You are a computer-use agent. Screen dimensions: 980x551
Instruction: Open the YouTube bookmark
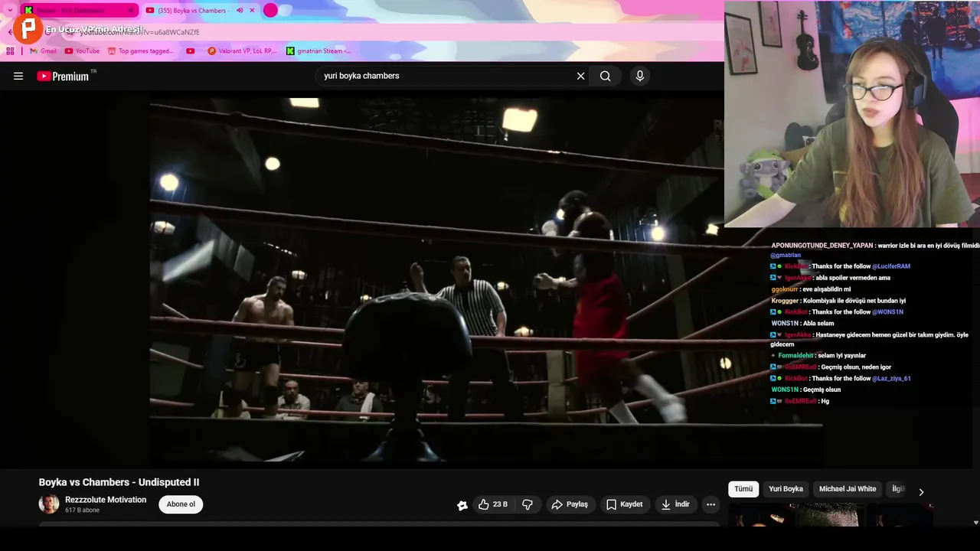tap(82, 51)
